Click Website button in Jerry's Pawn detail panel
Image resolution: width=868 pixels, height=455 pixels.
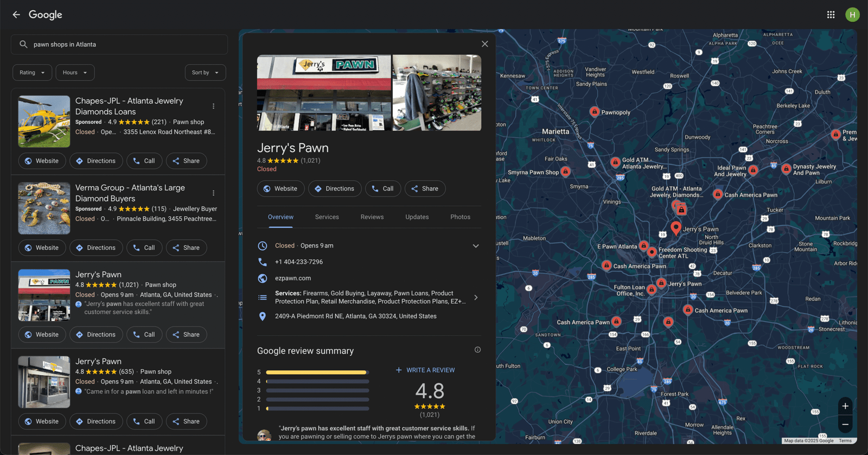[x=281, y=188]
